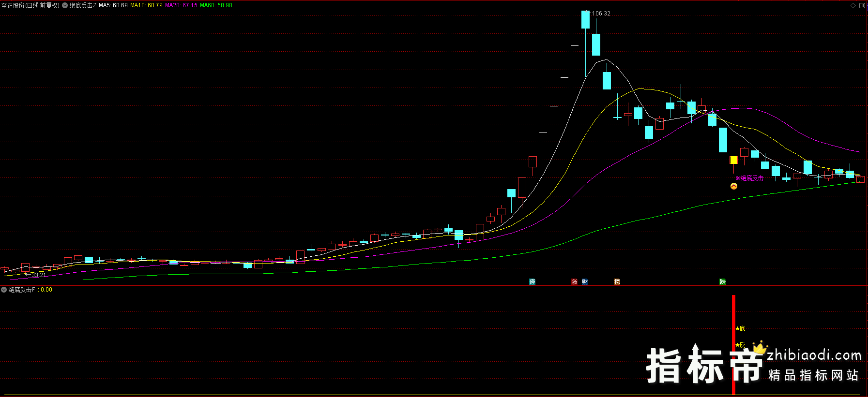Image resolution: width=868 pixels, height=397 pixels.
Task: Click the MA60: 58.98 label
Action: pyautogui.click(x=216, y=5)
